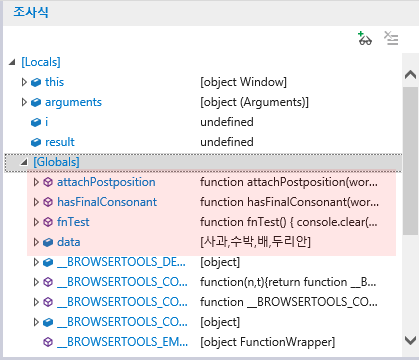Click the Add watch glasses icon
419x360 pixels.
[x=365, y=38]
